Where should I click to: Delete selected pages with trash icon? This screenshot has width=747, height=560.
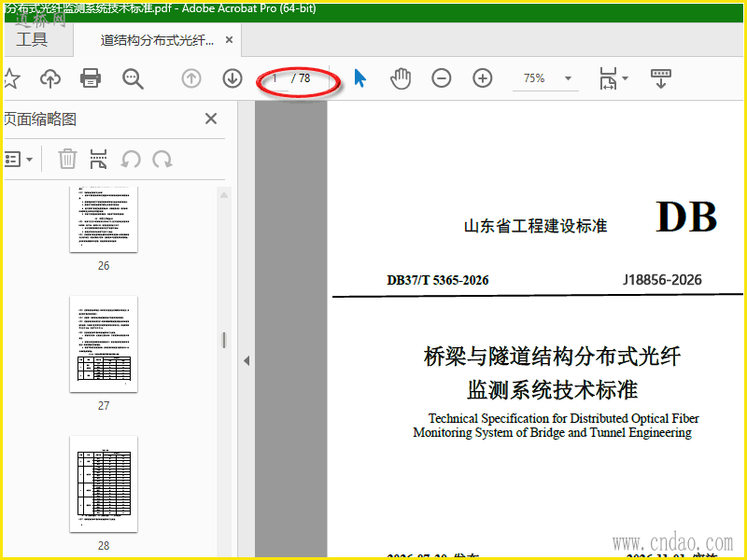[x=67, y=159]
